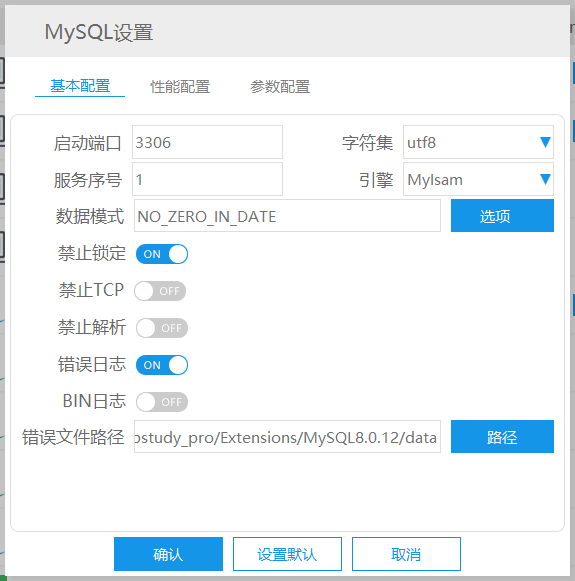
Task: Open the 引擎 MyIsam dropdown
Action: click(478, 179)
